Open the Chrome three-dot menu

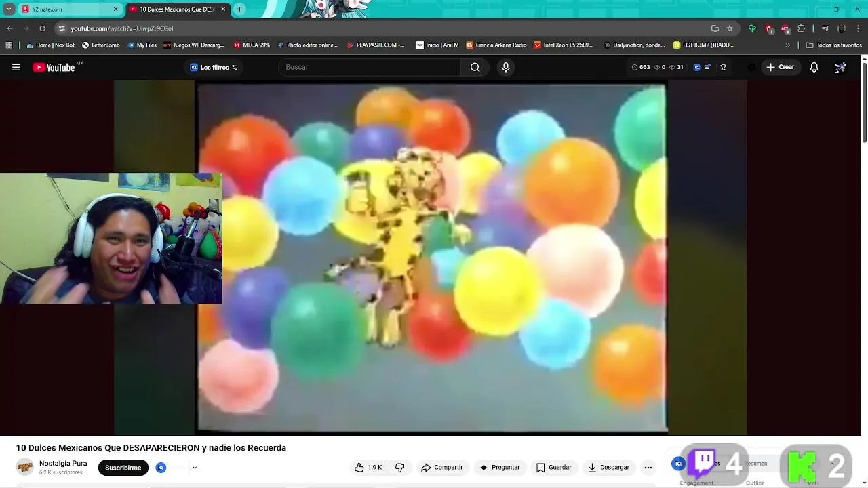[x=859, y=28]
